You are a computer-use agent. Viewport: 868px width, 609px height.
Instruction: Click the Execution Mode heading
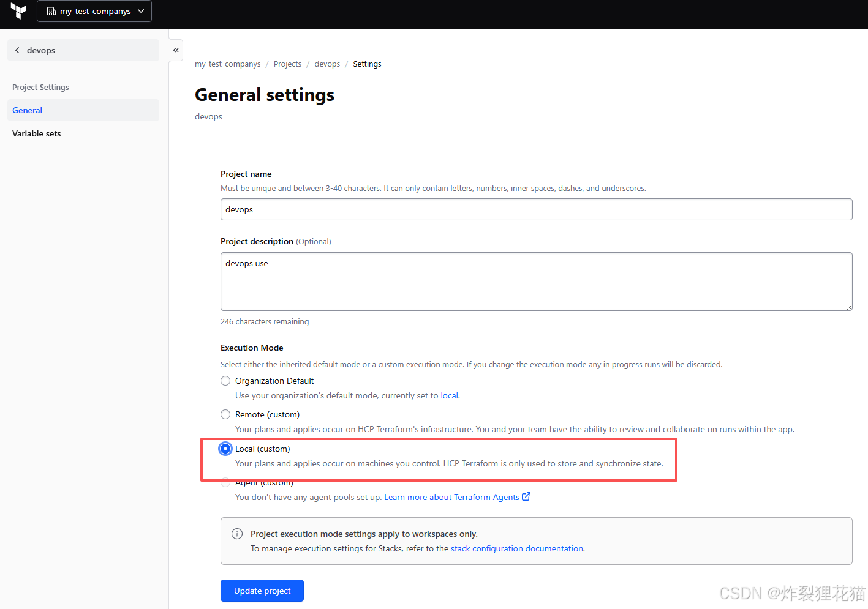(252, 348)
